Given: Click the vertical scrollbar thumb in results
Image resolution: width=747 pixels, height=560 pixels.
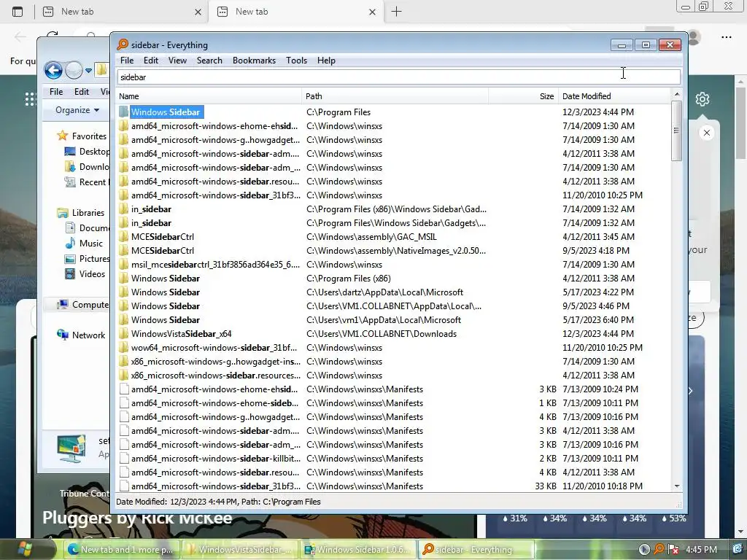Looking at the screenshot, I should [676, 131].
